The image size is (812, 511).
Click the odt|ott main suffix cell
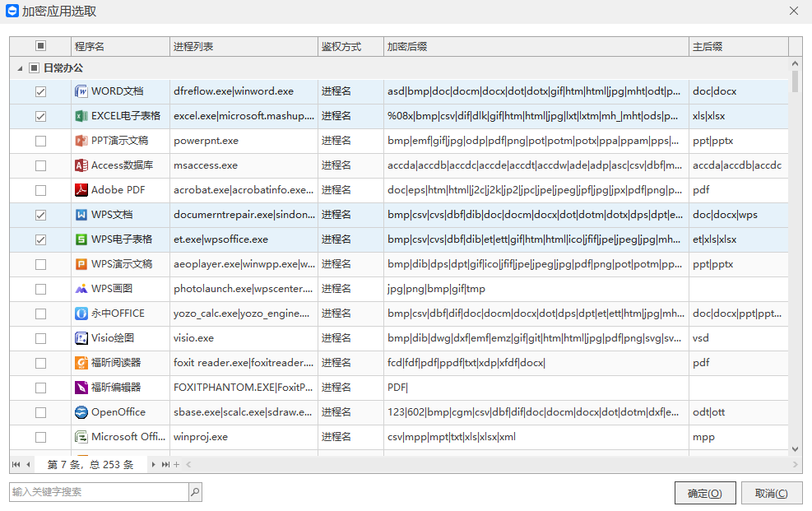point(739,412)
